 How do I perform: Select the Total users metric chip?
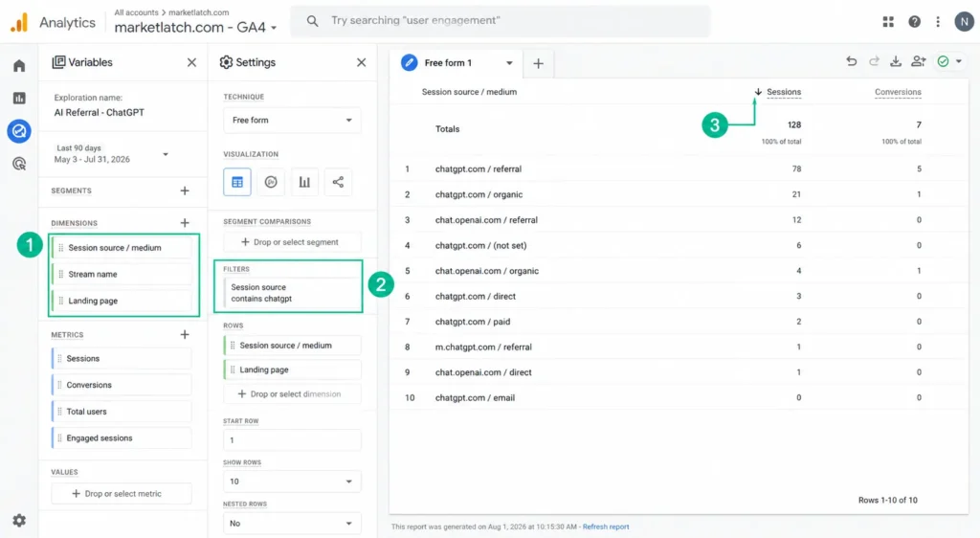(122, 412)
